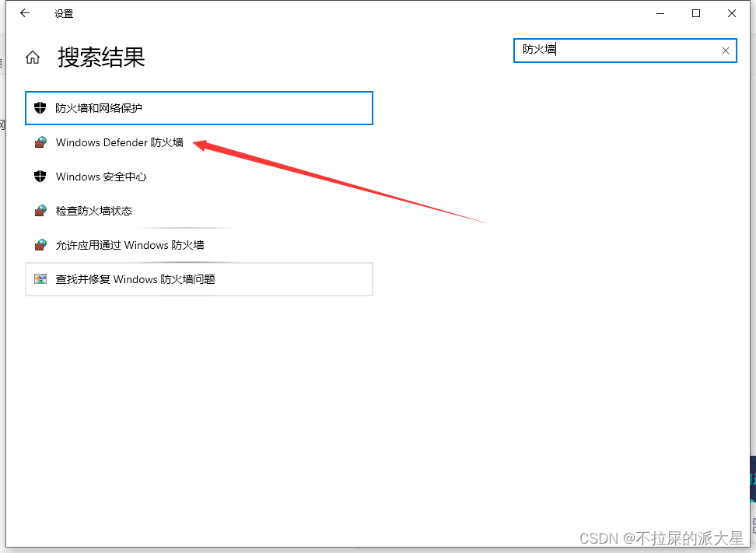Screen dimensions: 756x553
Task: Open 查找并修复 Windows 防火墙问题 result
Action: pyautogui.click(x=198, y=279)
